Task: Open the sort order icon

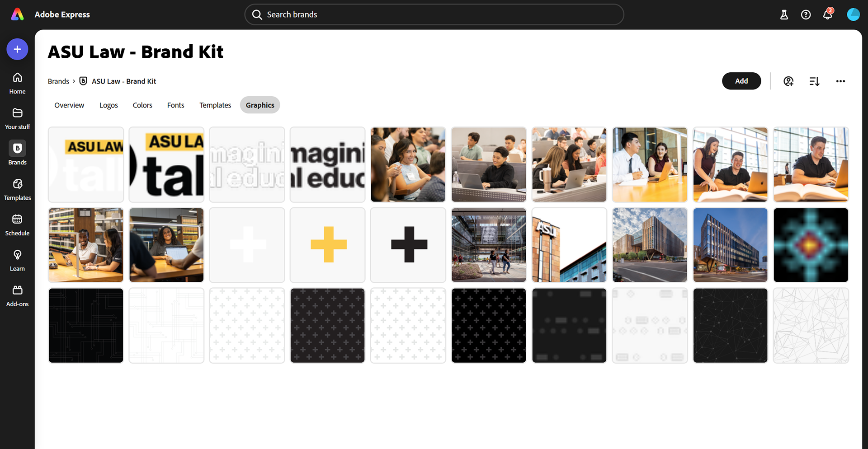Action: click(814, 81)
